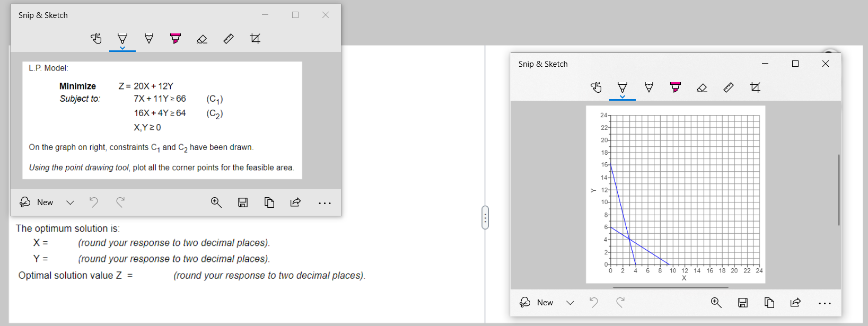Click constraint text "7X + 11Y ≥ 66"

[160, 99]
